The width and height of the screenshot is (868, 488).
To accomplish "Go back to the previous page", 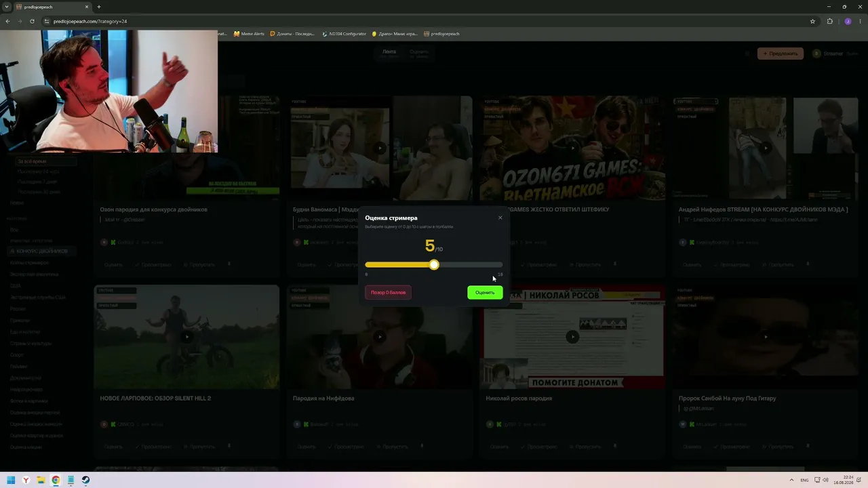I will pos(7,21).
